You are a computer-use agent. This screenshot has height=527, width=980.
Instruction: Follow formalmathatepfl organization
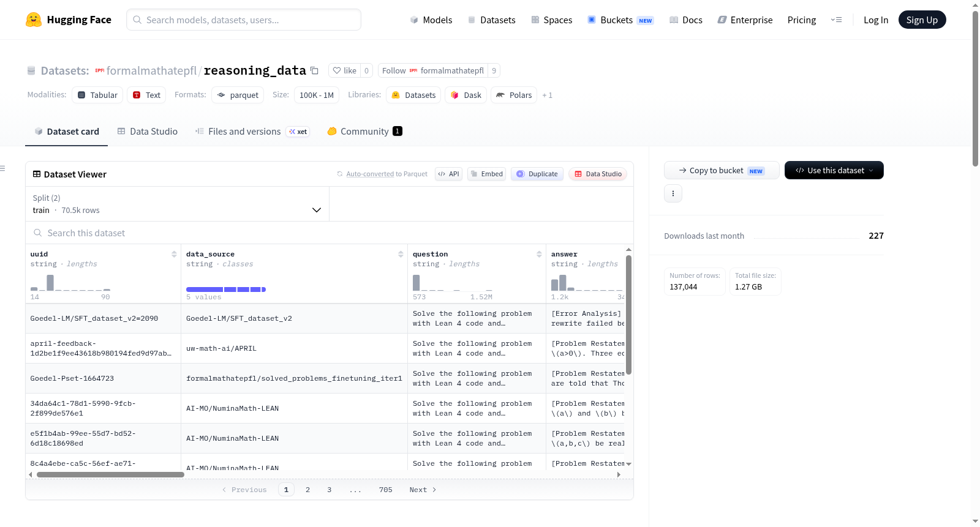pos(433,70)
